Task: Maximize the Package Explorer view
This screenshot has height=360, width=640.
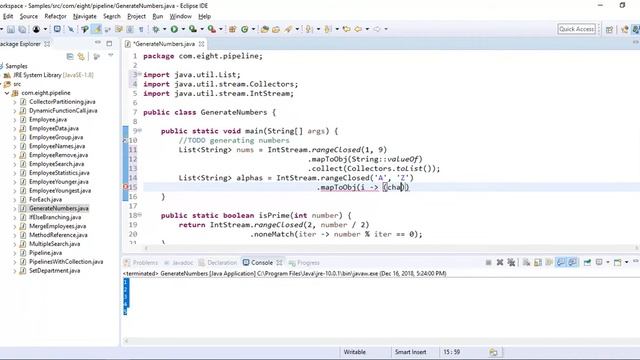Action: pos(109,43)
